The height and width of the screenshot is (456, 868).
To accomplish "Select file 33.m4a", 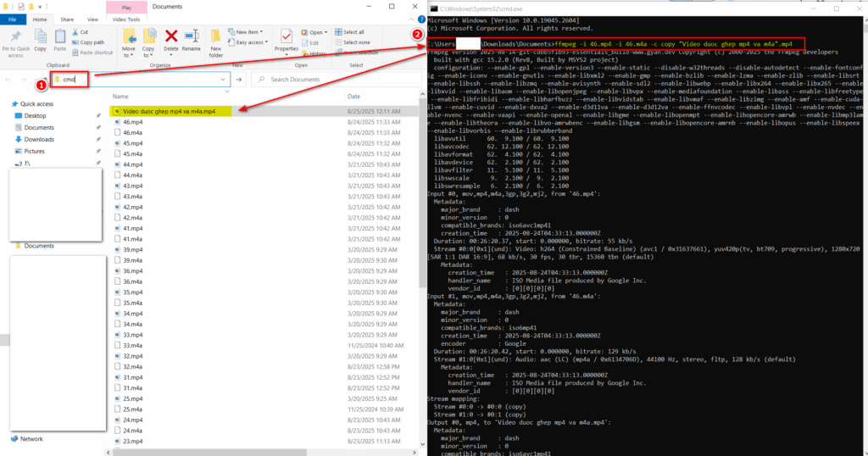I will [132, 345].
